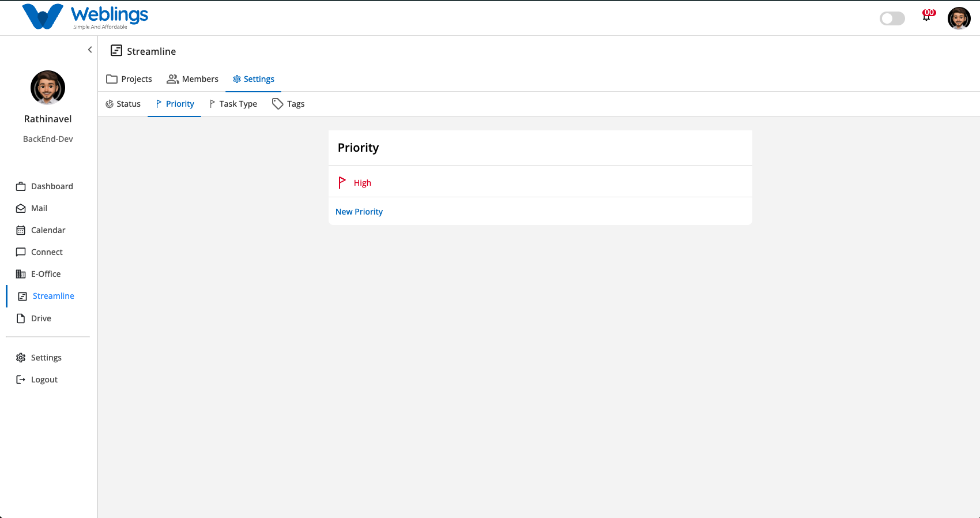Open Dashboard from sidebar menu

[x=52, y=186]
